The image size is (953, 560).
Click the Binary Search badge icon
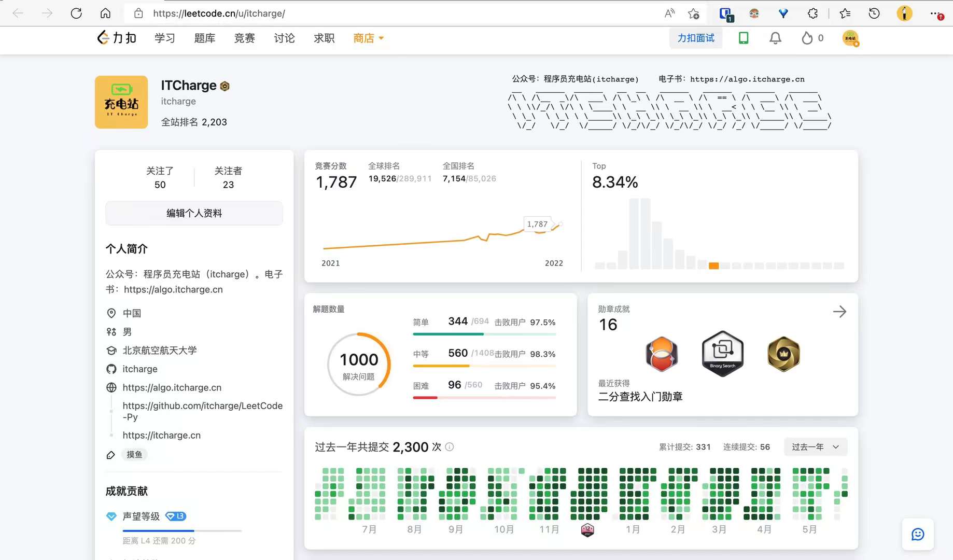coord(722,353)
